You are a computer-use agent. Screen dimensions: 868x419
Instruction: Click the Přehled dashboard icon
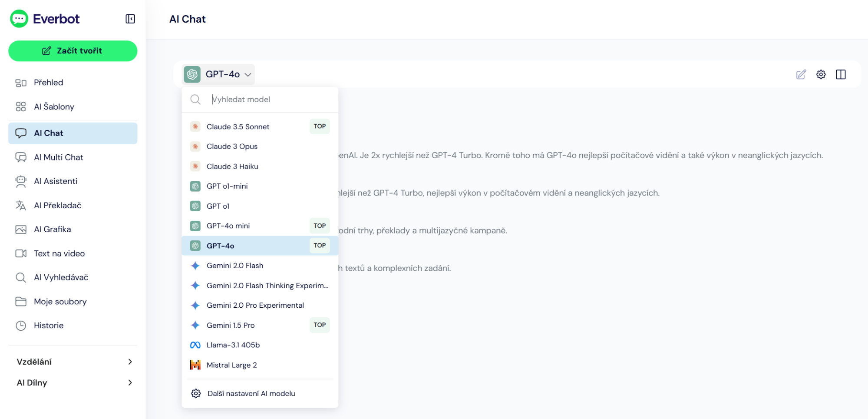coord(21,83)
